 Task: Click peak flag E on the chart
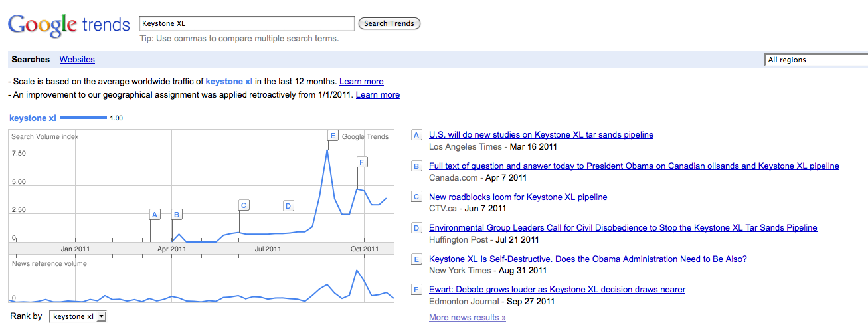(x=333, y=136)
